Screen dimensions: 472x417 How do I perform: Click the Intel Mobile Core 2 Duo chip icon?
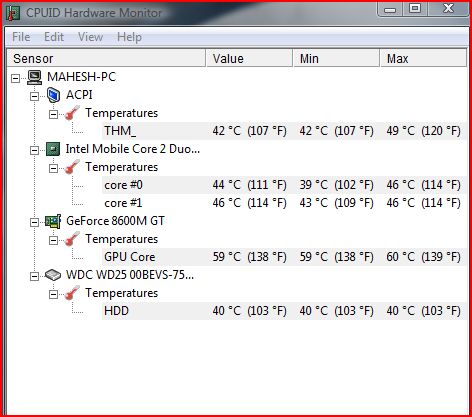pyautogui.click(x=53, y=149)
